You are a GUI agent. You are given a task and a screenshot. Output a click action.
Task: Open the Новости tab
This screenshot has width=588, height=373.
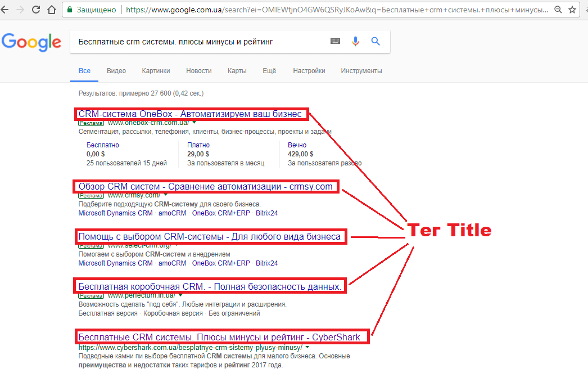coord(199,70)
